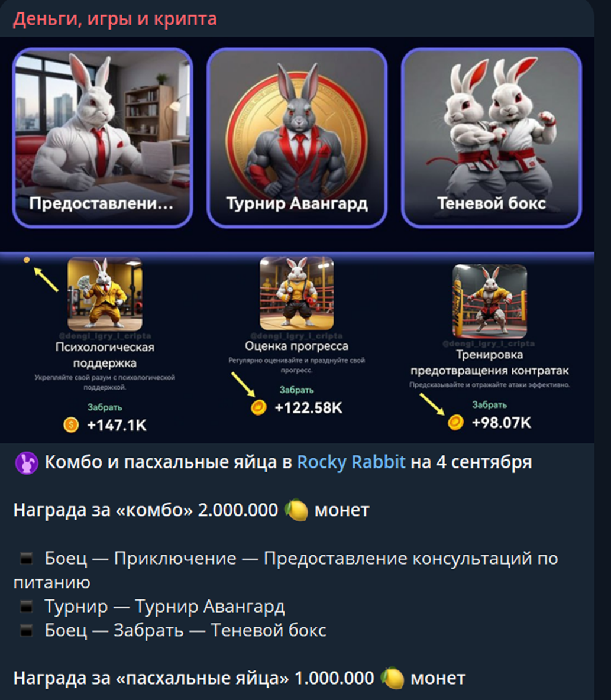Screen dimensions: 611x700
Task: Open the Rocky Rabbit link
Action: (351, 462)
